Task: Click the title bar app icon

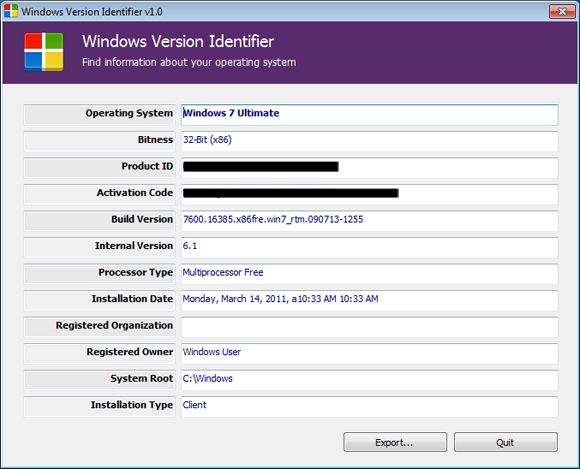Action: point(11,11)
